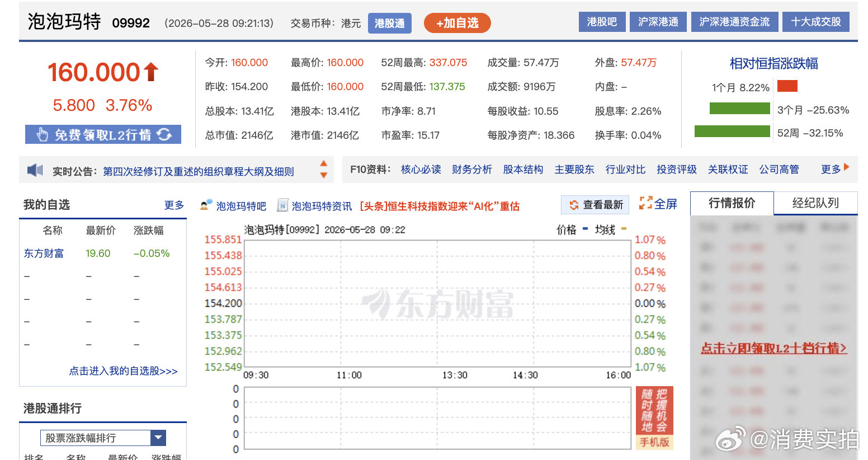The width and height of the screenshot is (868, 460).
Task: Open the 沪深港通 tab
Action: [658, 22]
